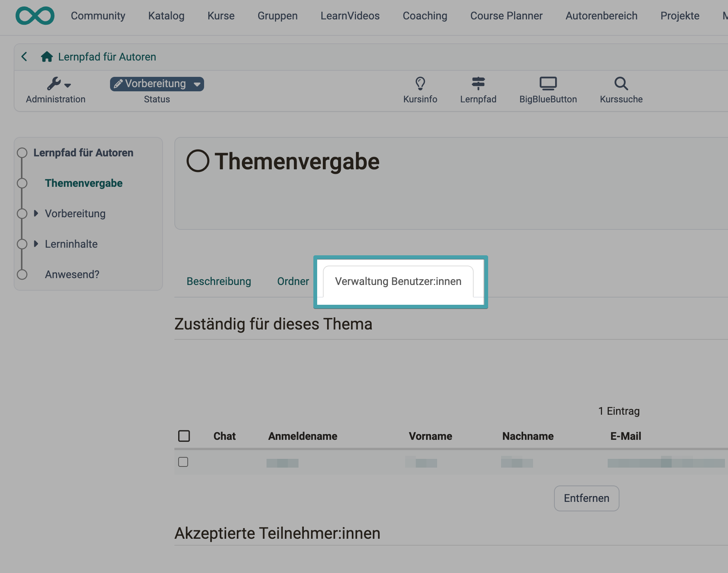
Task: Tick the checkbox of the first user row
Action: [183, 462]
